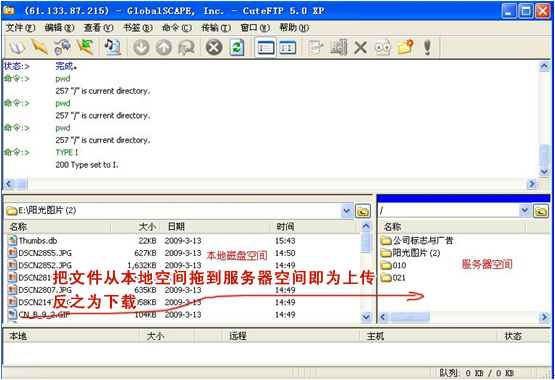Viewport: 555px width, 380px height.
Task: Open the 书签(B) menu
Action: 138,28
